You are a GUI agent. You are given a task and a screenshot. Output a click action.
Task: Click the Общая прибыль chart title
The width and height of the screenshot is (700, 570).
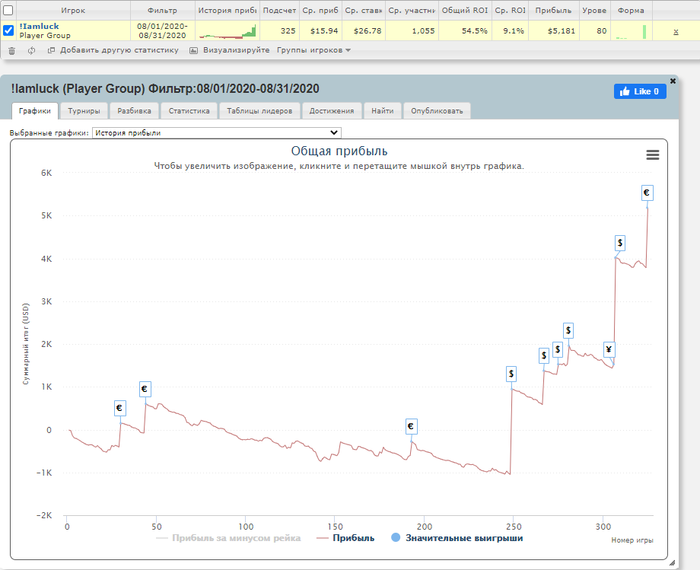click(x=339, y=151)
